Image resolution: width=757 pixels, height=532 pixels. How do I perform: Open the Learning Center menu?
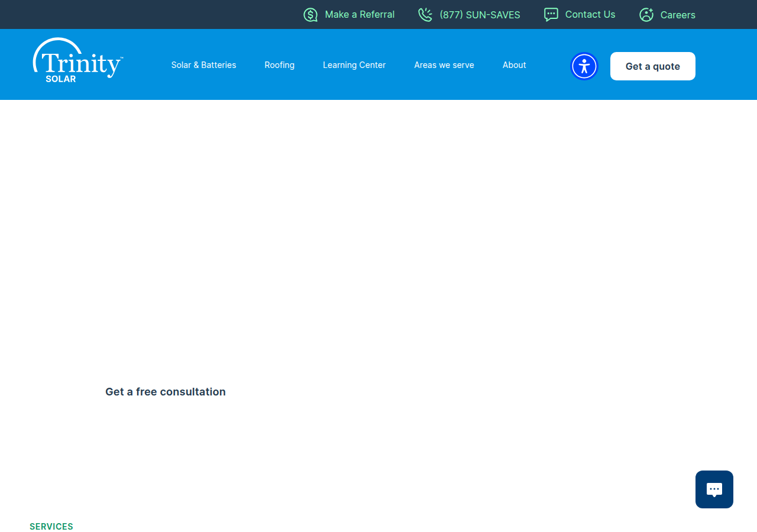tap(354, 65)
